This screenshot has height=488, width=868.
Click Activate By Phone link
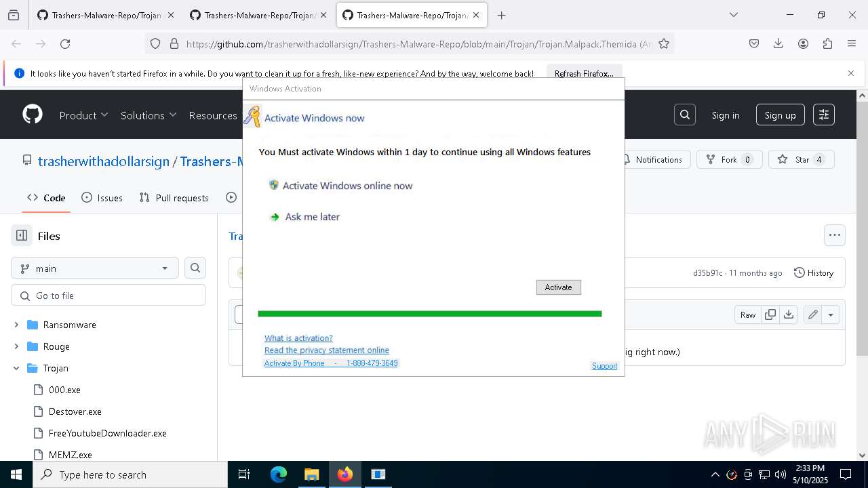pyautogui.click(x=331, y=363)
